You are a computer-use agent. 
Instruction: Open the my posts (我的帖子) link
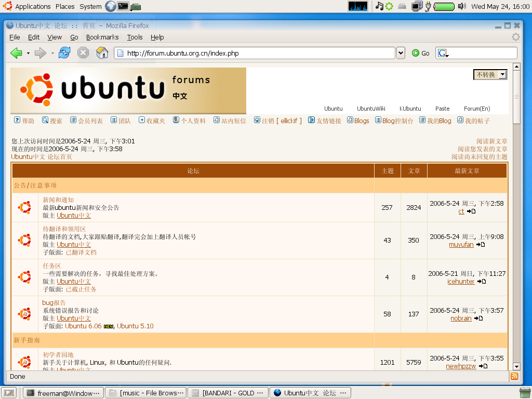[473, 121]
